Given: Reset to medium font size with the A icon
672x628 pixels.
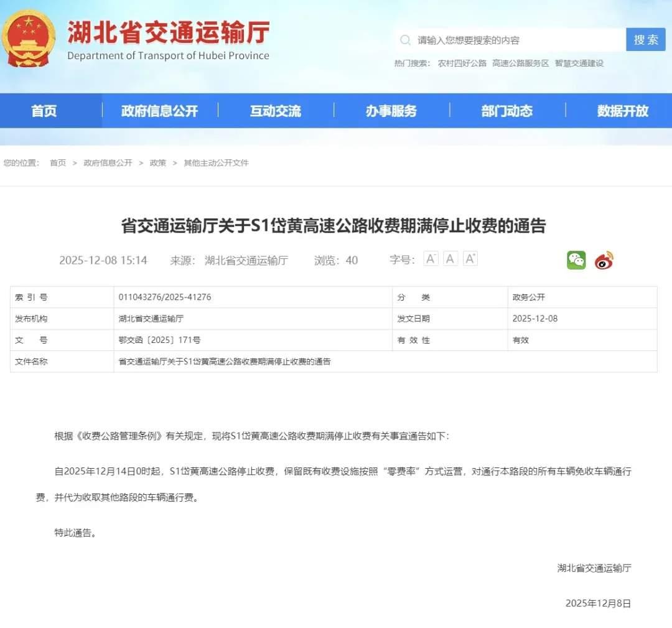Looking at the screenshot, I should pyautogui.click(x=450, y=258).
